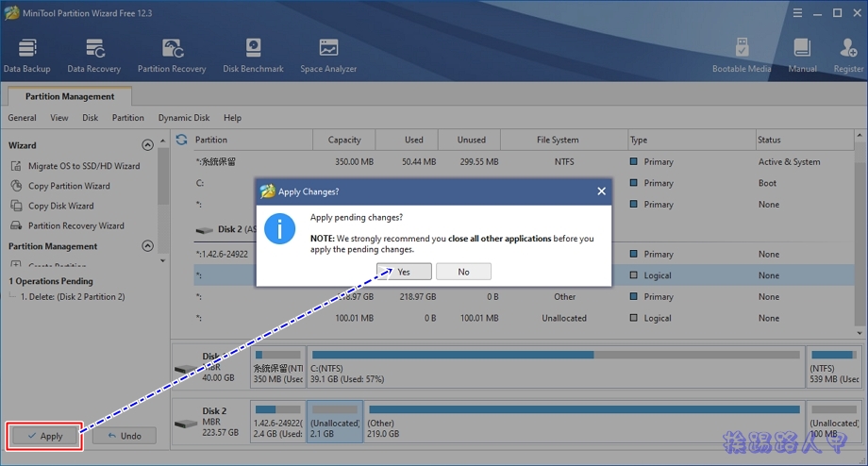868x466 pixels.
Task: Click sidebar scroll down arrow
Action: [162, 260]
